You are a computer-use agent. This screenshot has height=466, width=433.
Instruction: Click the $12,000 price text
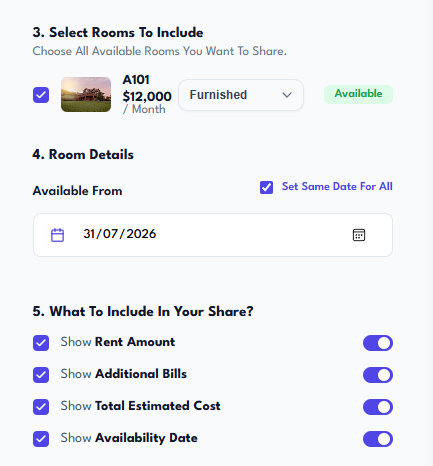[x=147, y=97]
